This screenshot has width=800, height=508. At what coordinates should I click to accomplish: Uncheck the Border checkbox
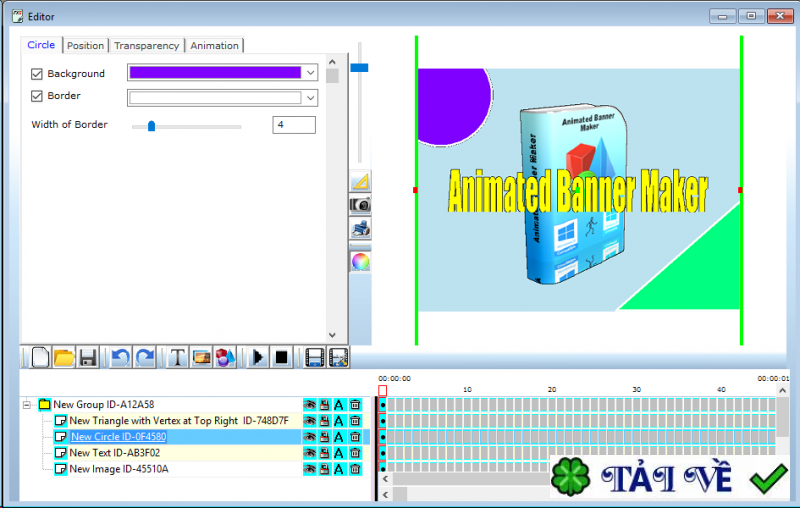37,96
